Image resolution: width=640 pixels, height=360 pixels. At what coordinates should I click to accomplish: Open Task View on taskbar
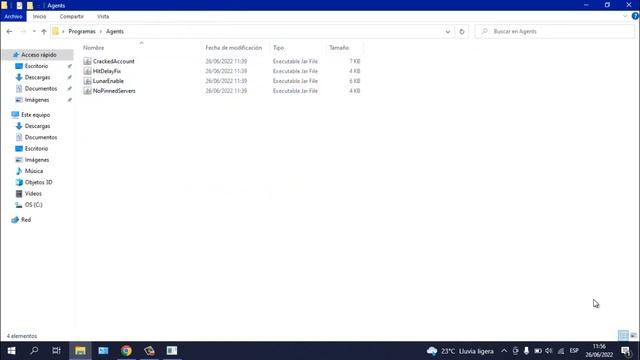coord(56,351)
